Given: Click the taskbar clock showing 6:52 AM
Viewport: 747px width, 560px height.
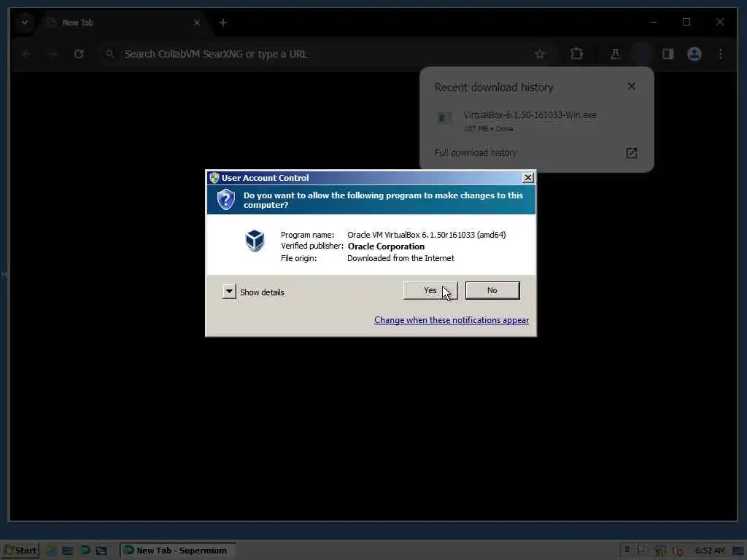Looking at the screenshot, I should click(709, 551).
